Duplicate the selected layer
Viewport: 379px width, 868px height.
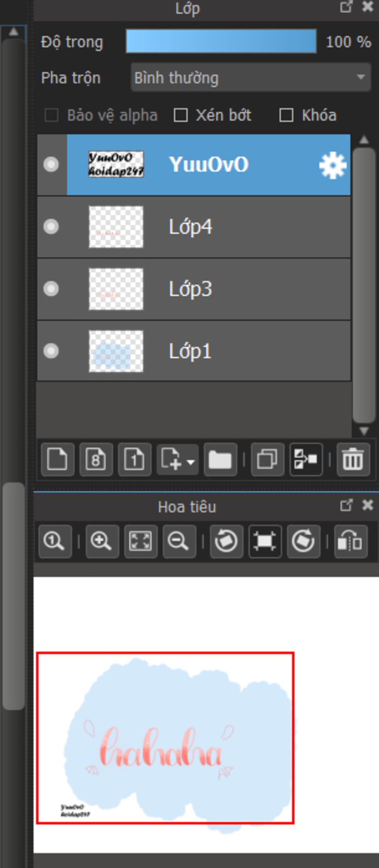point(267,459)
